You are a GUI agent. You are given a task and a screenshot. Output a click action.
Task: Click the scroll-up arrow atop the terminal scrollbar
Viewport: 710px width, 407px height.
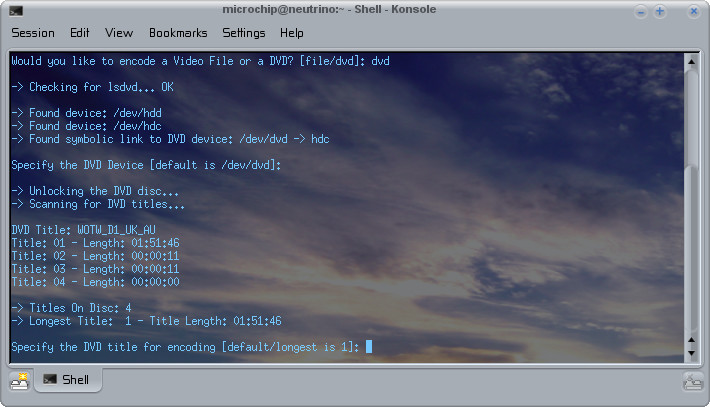[x=691, y=61]
